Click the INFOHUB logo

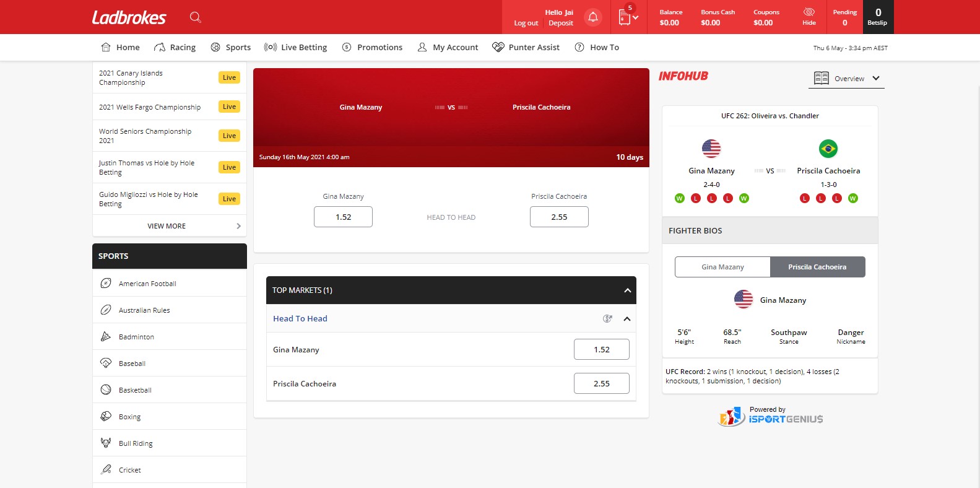pos(683,76)
